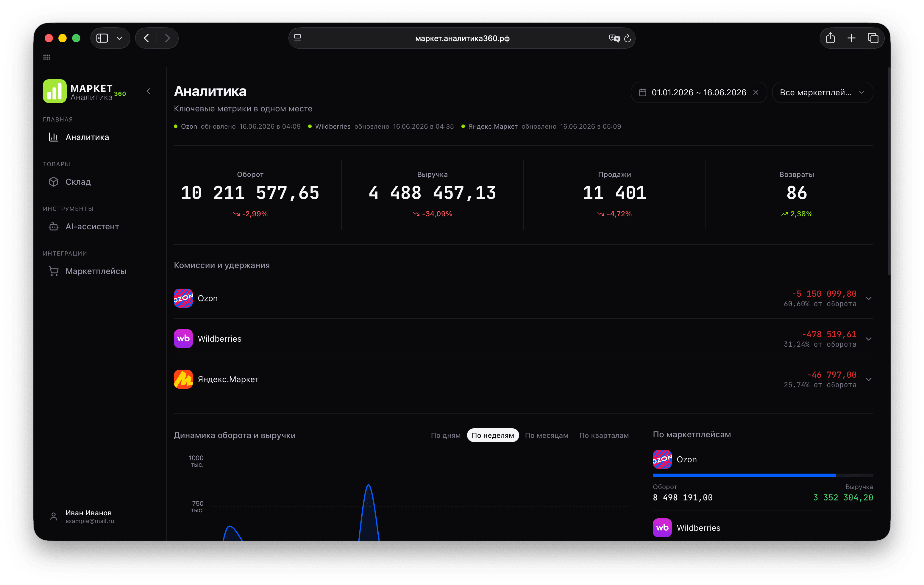Reload the page with the refresh icon
Screen dimensions: 924x585
[x=628, y=38]
